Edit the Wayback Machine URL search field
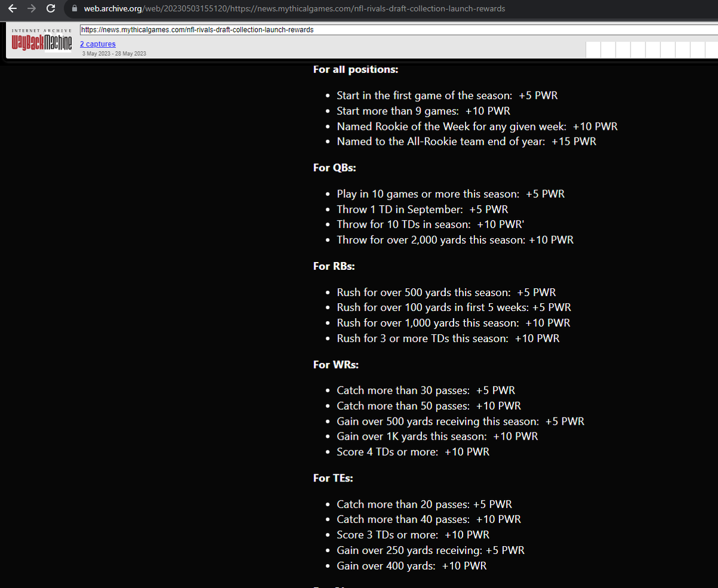718x588 pixels. [398, 29]
